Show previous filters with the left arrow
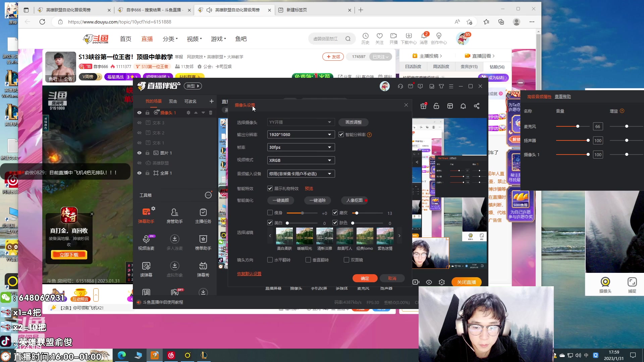Screen dimensions: 644x362 270,236
